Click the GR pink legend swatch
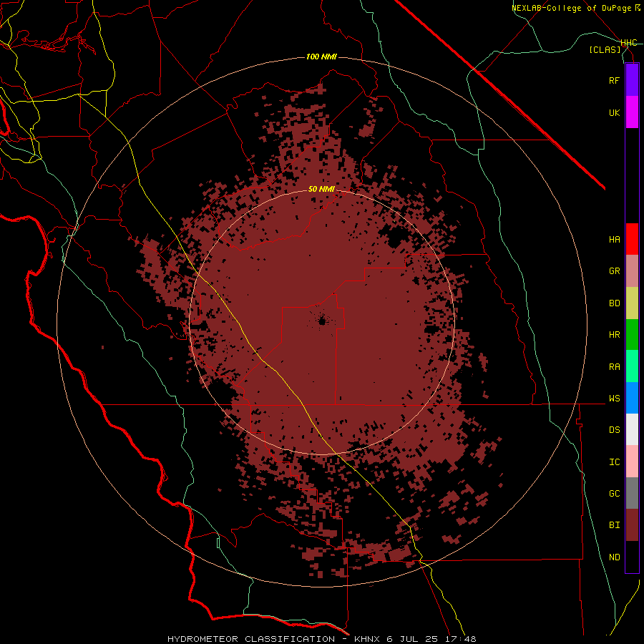644x644 pixels. (x=632, y=271)
